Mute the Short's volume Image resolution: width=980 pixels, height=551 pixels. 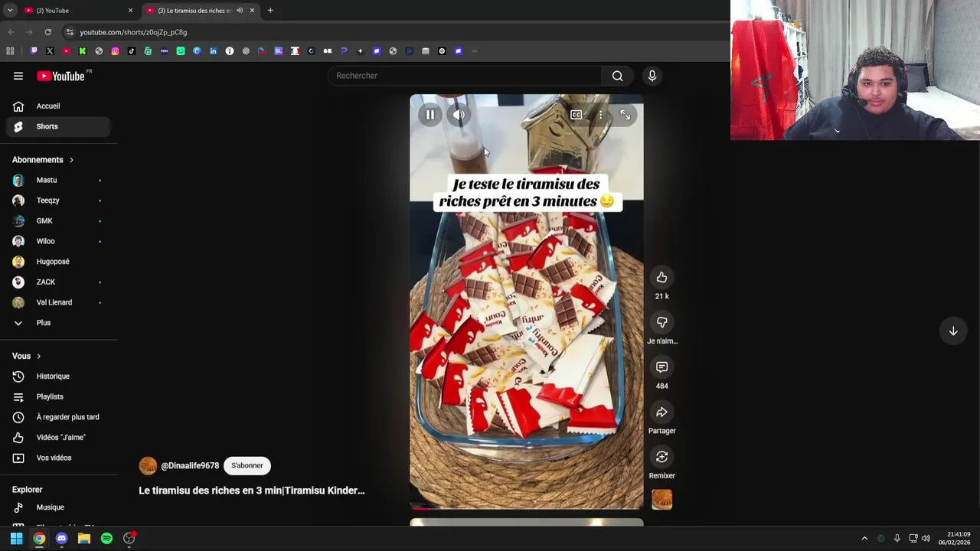click(x=459, y=115)
